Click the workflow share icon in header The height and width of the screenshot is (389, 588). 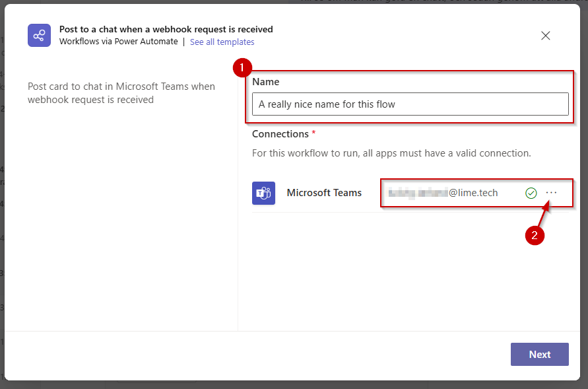pos(39,36)
